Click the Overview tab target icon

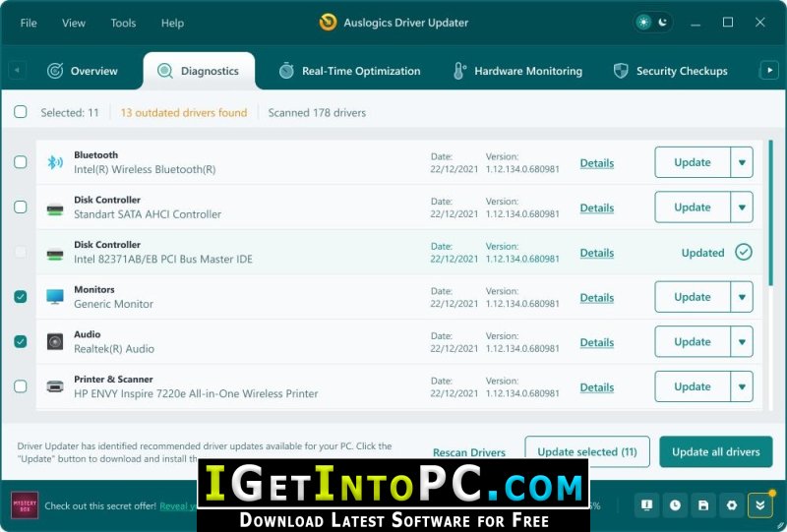[x=55, y=71]
